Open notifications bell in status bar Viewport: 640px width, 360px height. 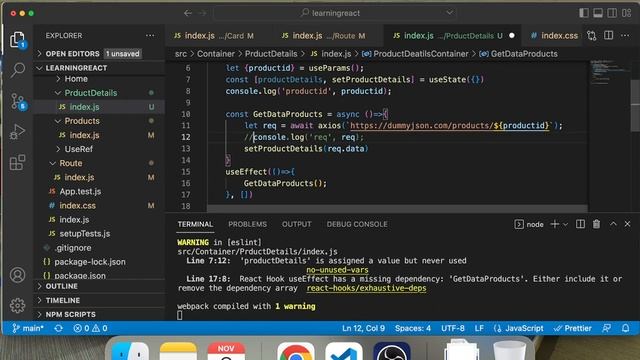pos(625,328)
